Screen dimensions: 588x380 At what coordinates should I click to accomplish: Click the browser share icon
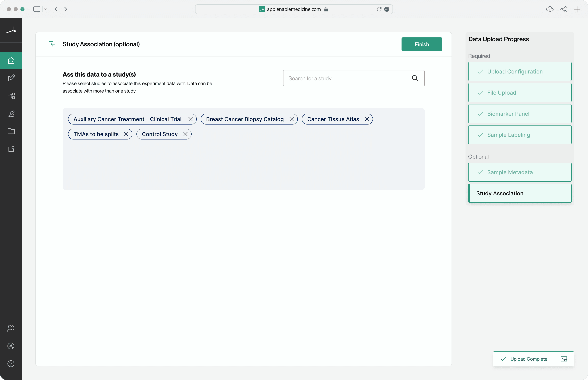coord(563,9)
